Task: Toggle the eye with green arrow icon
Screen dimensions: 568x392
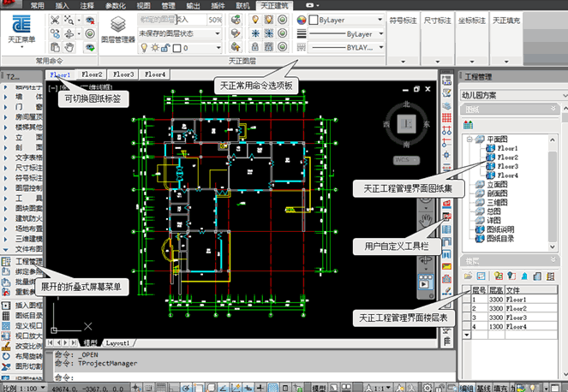Action: [x=90, y=47]
